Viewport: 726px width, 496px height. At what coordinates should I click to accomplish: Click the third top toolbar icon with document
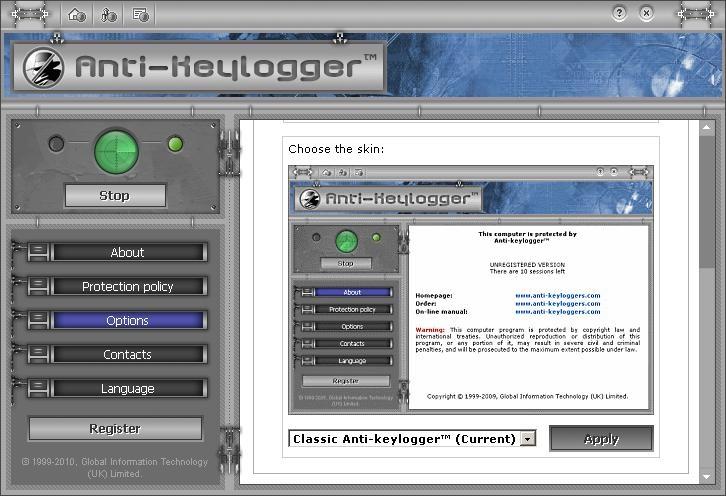(x=140, y=15)
